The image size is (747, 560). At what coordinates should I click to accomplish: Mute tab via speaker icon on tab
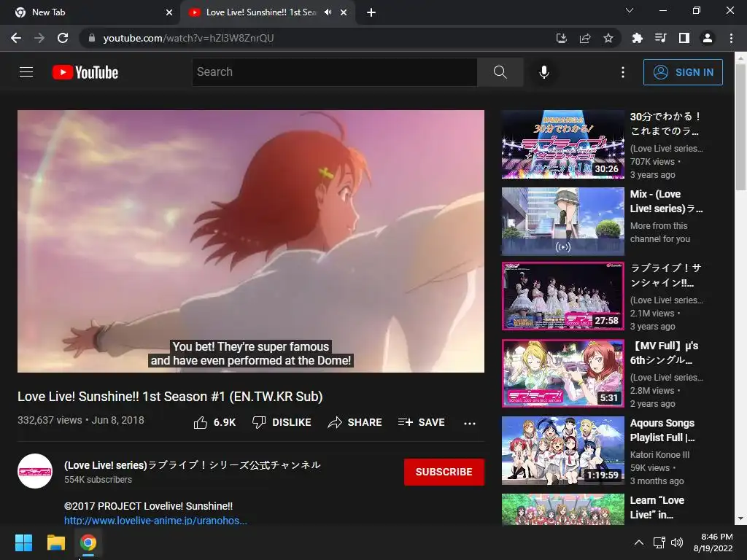[328, 12]
